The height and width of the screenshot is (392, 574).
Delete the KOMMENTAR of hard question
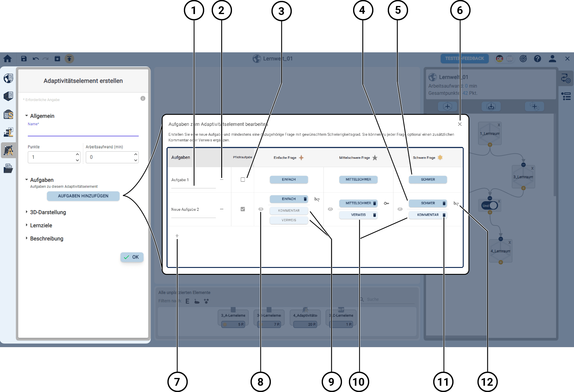click(444, 215)
